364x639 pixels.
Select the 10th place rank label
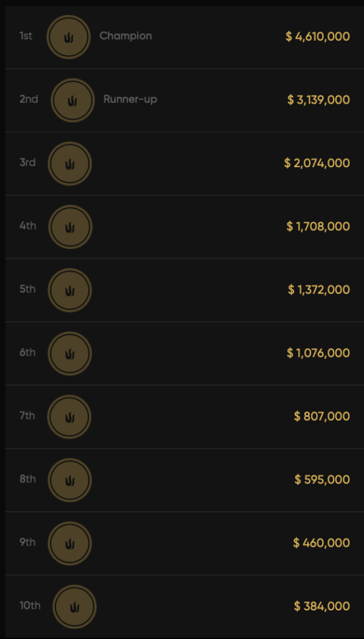click(x=30, y=605)
